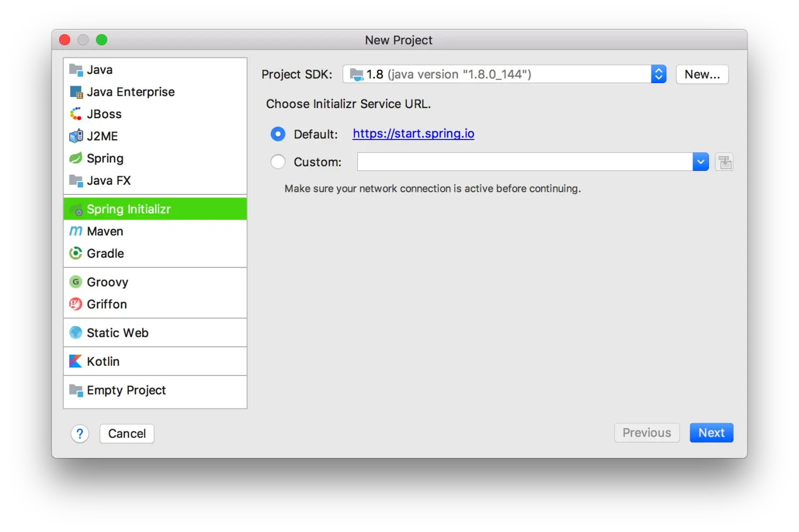Choose Spring Initializr in the list
Viewport: 799px width, 532px height.
click(155, 209)
